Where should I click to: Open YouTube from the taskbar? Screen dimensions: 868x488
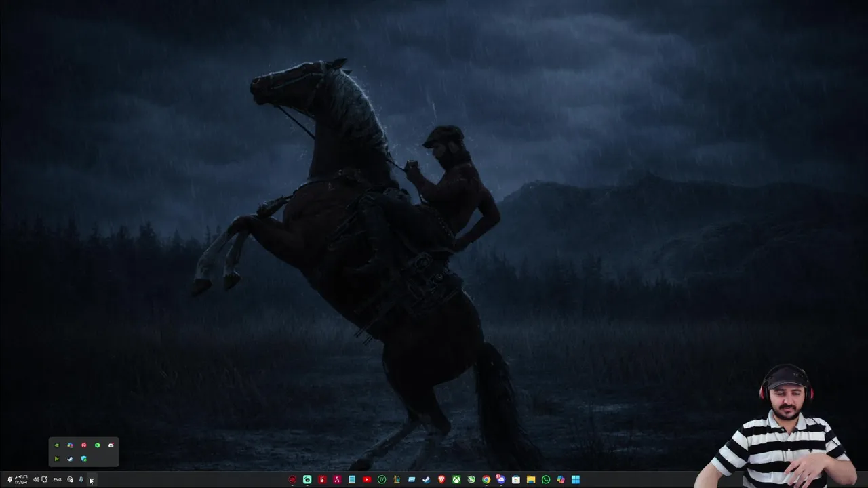(x=367, y=479)
